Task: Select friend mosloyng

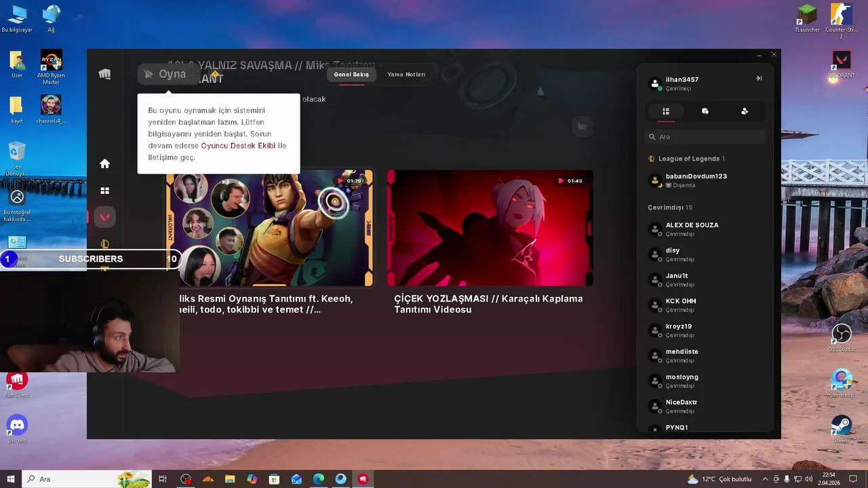Action: point(705,381)
